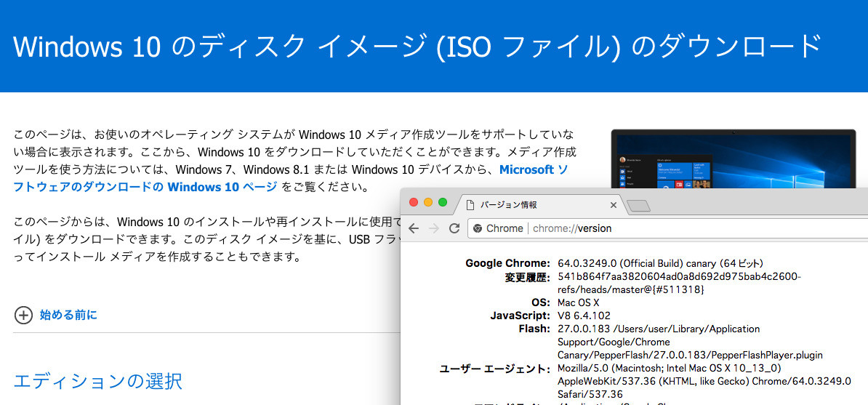Click the circled plus icon beside 始める前に
This screenshot has width=868, height=405.
pos(23,315)
